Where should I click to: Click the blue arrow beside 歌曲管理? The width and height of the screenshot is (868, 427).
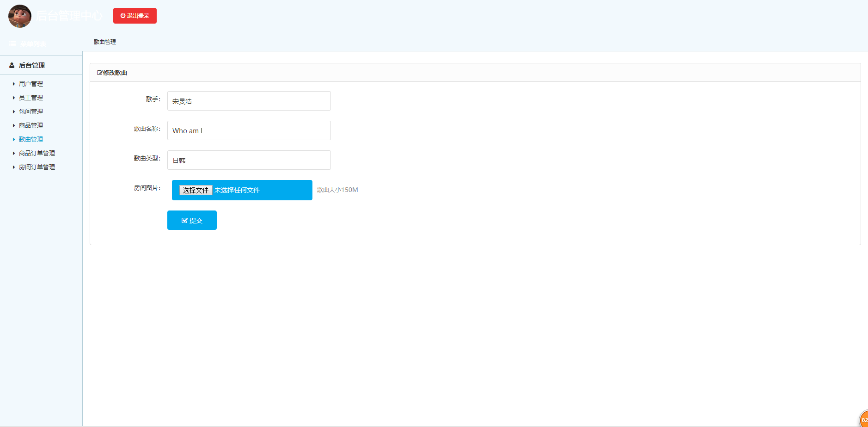pos(14,139)
